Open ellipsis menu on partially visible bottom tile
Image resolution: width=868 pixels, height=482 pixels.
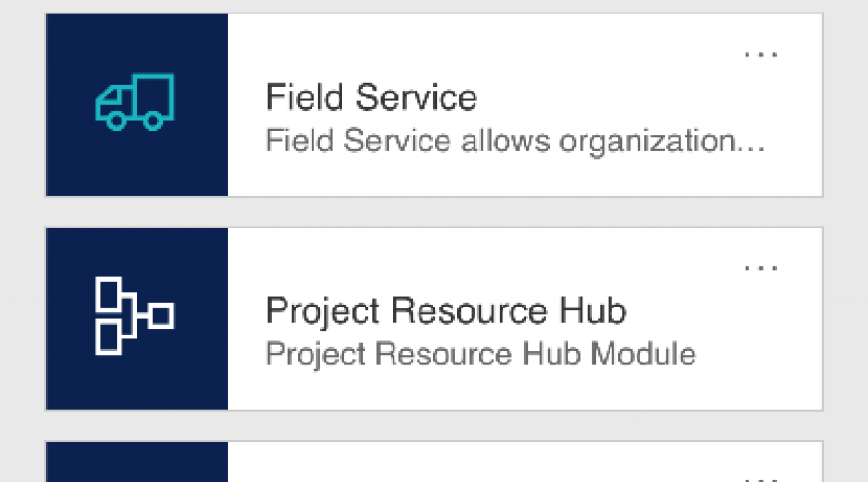tap(761, 475)
